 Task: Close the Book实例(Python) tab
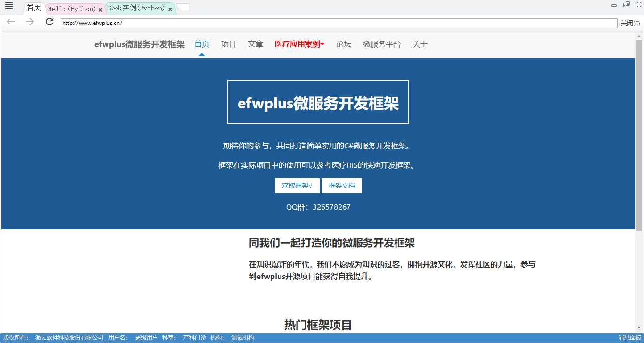(170, 8)
